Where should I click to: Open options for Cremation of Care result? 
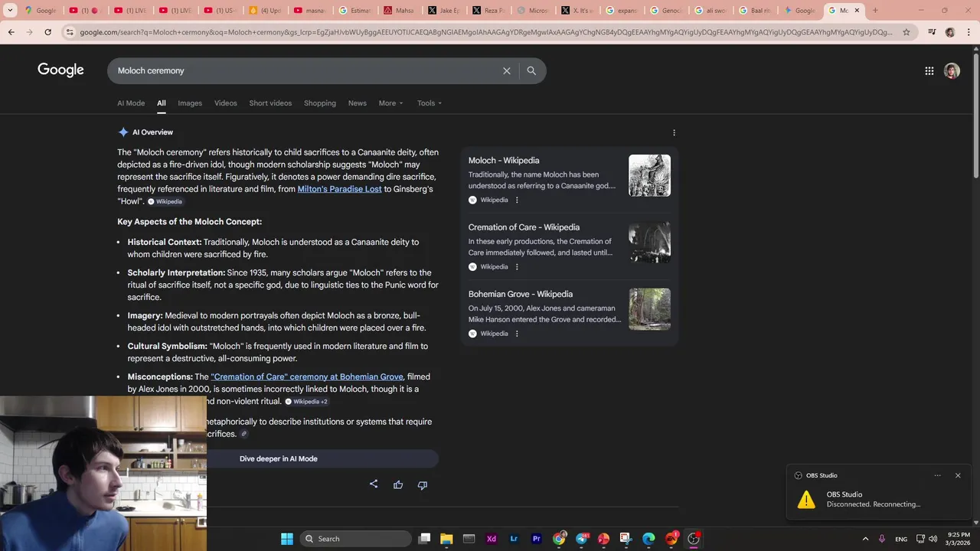tap(517, 266)
